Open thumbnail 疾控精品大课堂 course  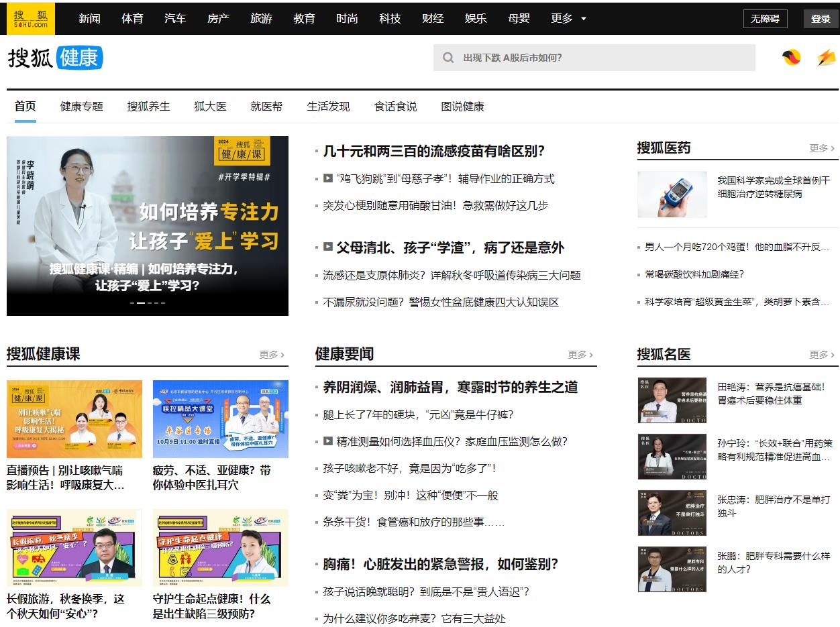[221, 419]
